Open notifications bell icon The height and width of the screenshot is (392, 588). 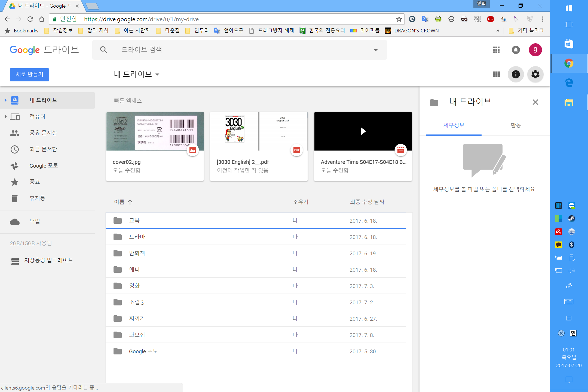pyautogui.click(x=516, y=50)
